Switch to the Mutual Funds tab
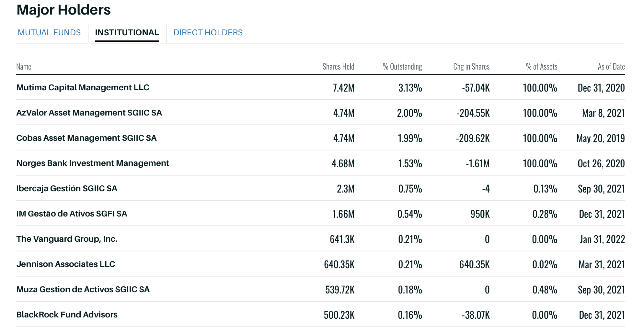This screenshot has height=332, width=644. tap(49, 33)
